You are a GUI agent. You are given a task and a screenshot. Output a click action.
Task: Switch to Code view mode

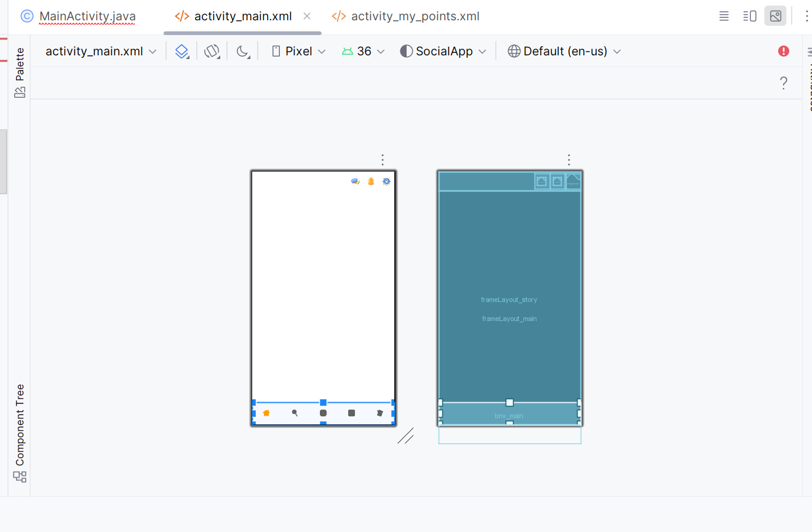[x=724, y=16]
